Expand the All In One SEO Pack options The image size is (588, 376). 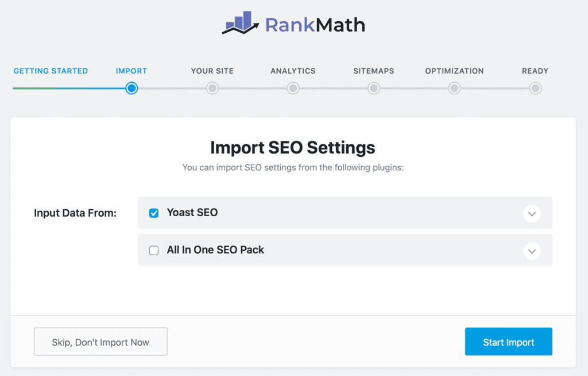coord(532,251)
